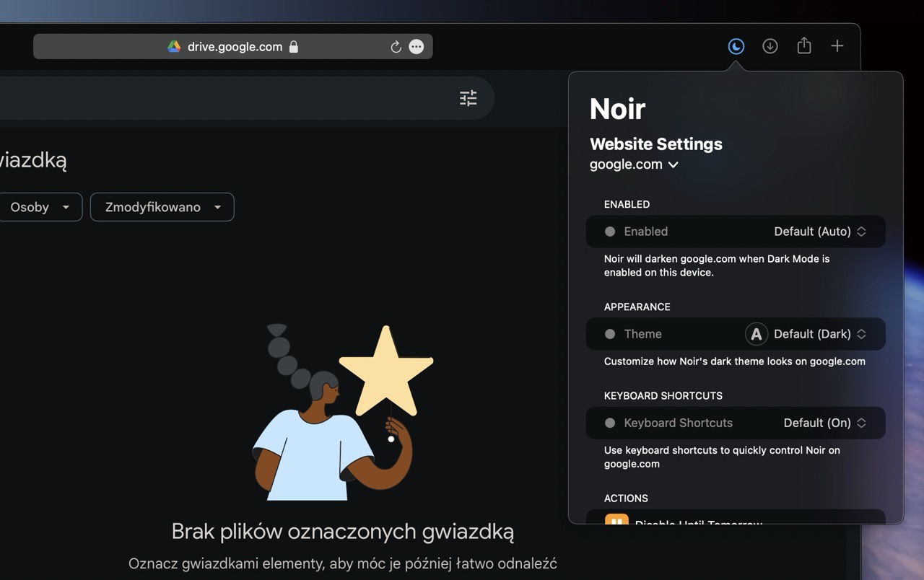
Task: Open the Drive advanced search filter sliders
Action: pyautogui.click(x=468, y=98)
